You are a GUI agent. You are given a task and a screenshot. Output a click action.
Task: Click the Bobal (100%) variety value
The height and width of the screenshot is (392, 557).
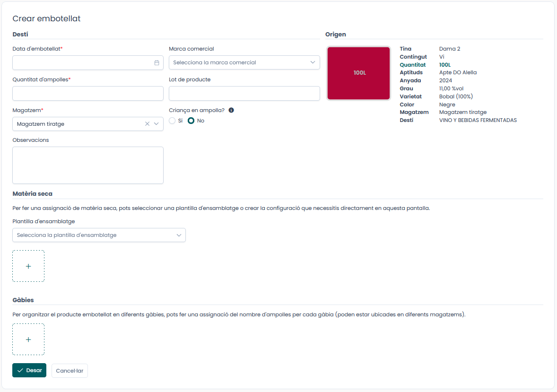(x=456, y=96)
